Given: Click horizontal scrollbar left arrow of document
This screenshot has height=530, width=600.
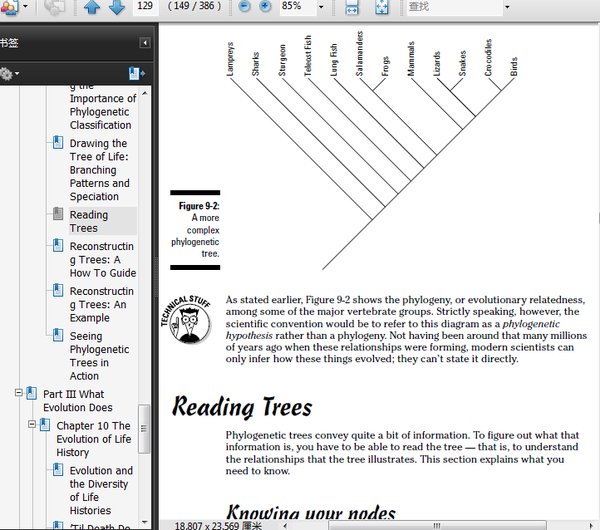Looking at the screenshot, I should [285, 526].
